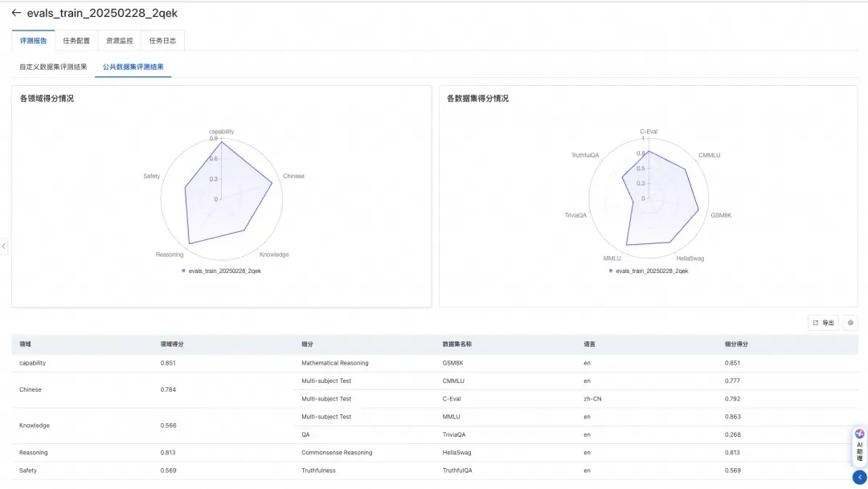
Task: Click the export (导出) button
Action: point(823,323)
